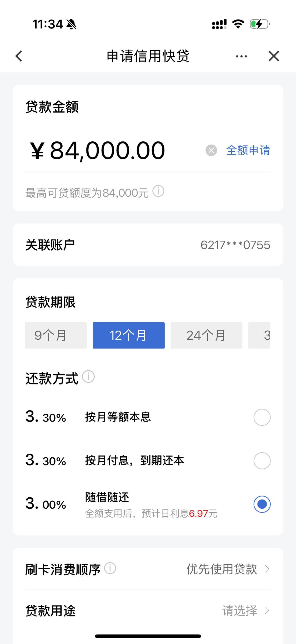Screen dimensions: 296x644
Task: Select the 12个月 loan term button
Action: 129,335
